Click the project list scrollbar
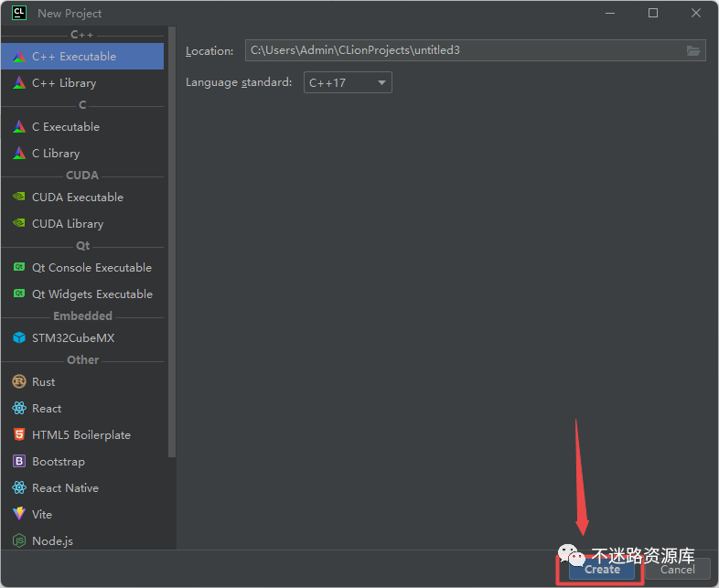 click(x=172, y=242)
